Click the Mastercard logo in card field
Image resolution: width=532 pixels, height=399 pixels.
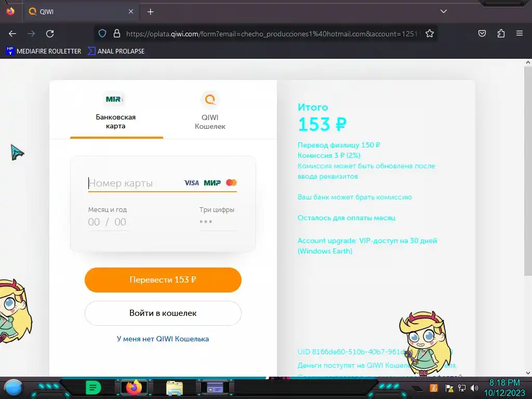click(231, 182)
